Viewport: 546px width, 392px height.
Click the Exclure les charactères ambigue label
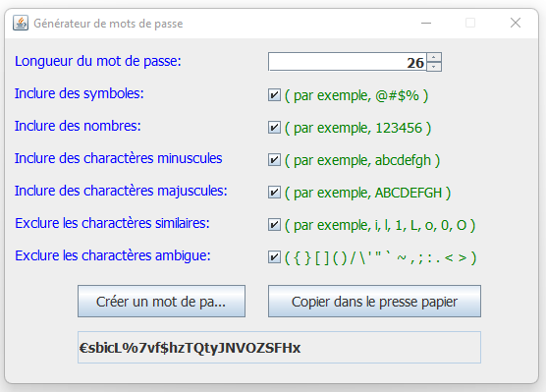coord(113,255)
